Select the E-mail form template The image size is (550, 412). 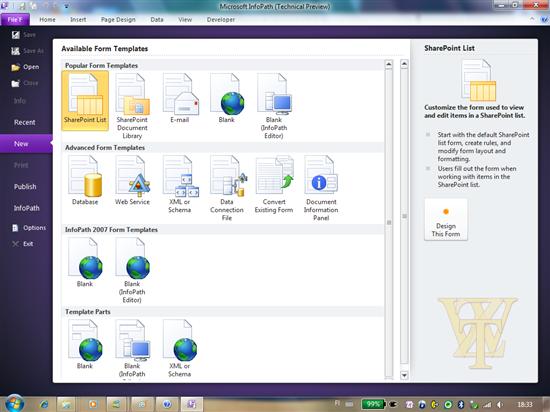(180, 98)
